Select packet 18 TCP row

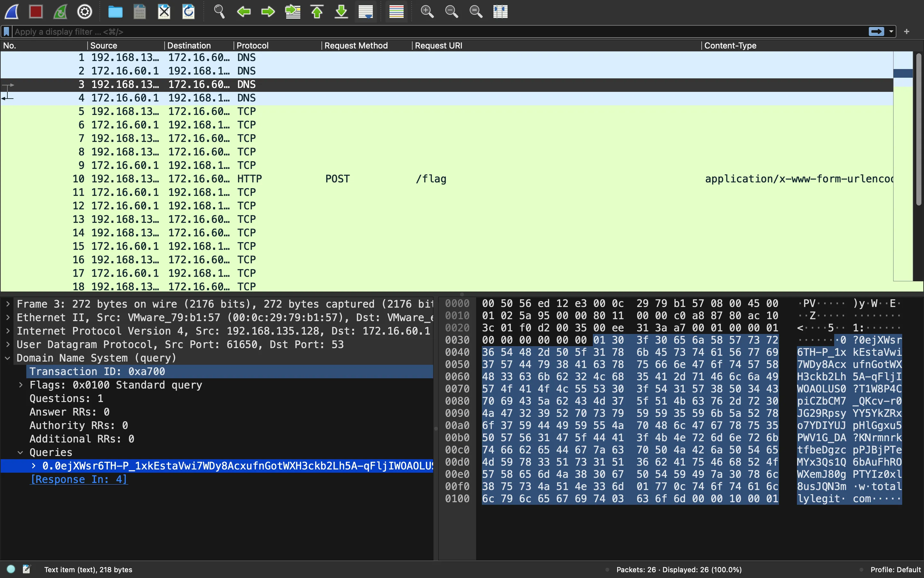coord(447,287)
